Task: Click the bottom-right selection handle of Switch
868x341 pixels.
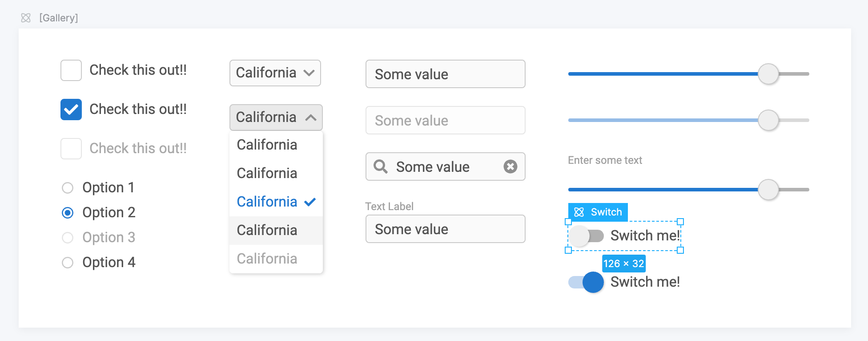Action: [680, 250]
